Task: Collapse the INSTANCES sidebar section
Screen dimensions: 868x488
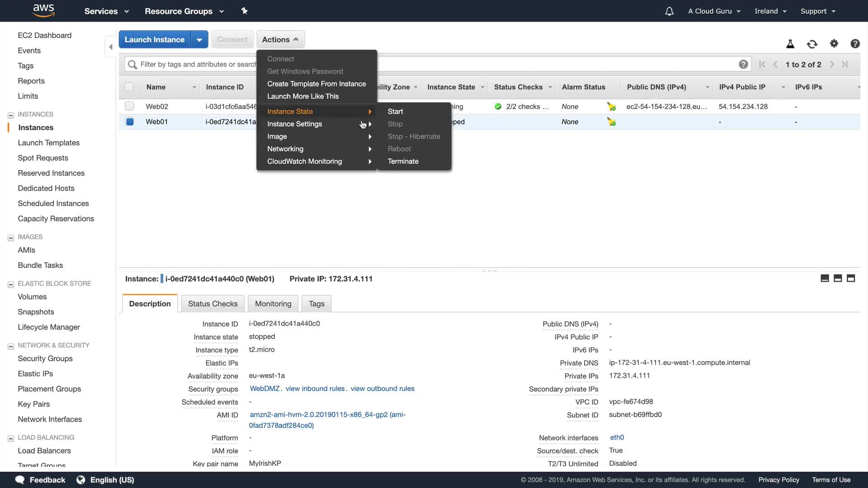Action: pyautogui.click(x=11, y=115)
